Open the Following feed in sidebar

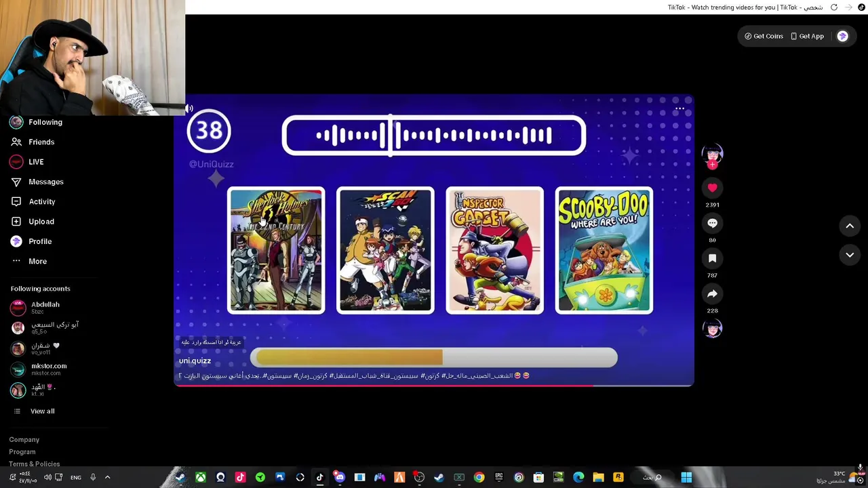[37, 122]
